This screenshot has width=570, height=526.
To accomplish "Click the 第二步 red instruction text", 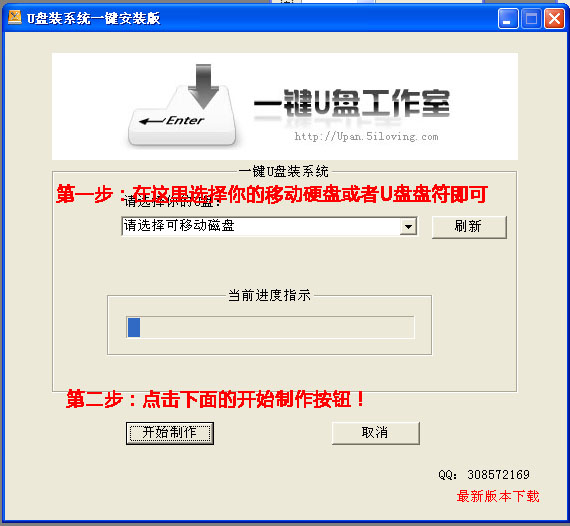I will click(215, 399).
